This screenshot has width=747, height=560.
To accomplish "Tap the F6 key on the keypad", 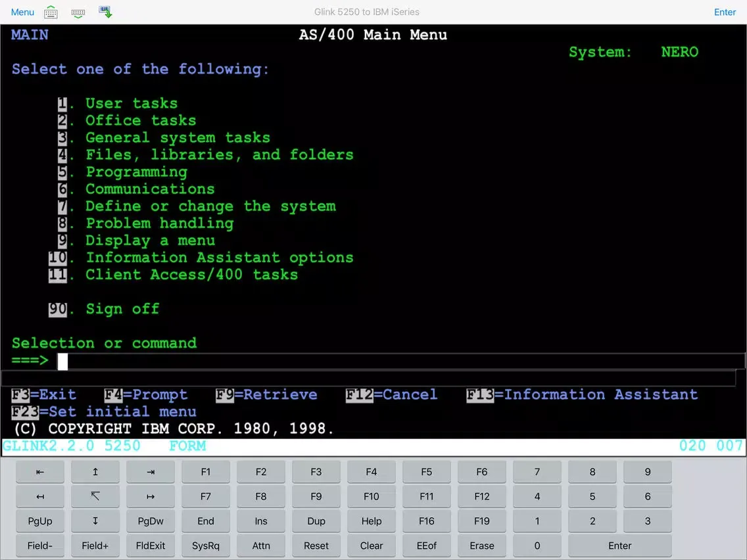I will pos(482,472).
